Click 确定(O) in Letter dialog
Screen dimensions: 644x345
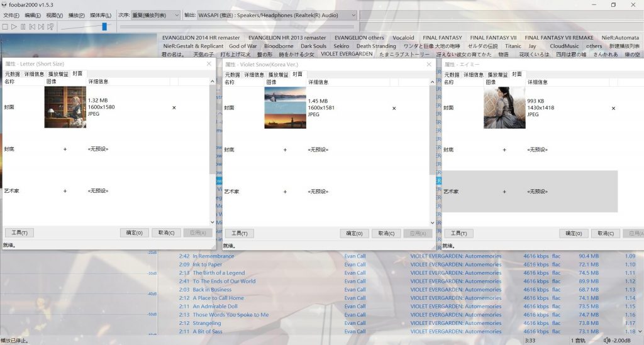point(135,233)
